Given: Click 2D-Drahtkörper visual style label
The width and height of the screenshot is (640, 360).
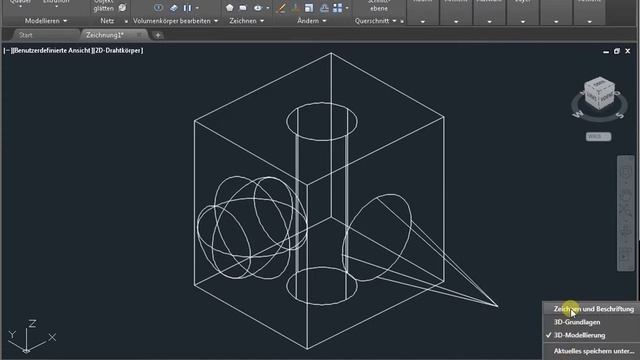Looking at the screenshot, I should click(x=118, y=51).
